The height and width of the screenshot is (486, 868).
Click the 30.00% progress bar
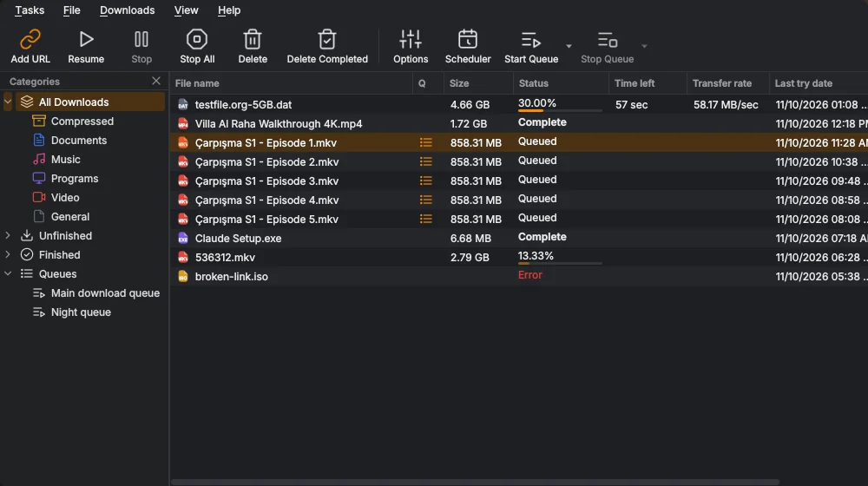[x=560, y=111]
